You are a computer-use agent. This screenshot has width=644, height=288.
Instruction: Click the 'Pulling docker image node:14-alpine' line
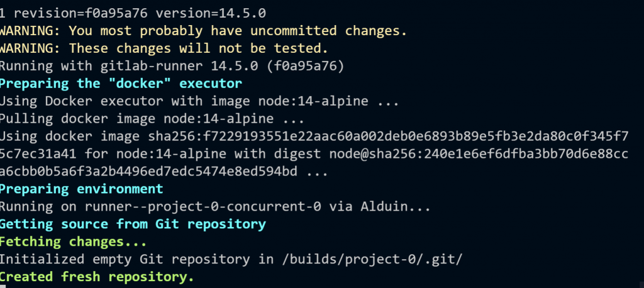pos(152,119)
